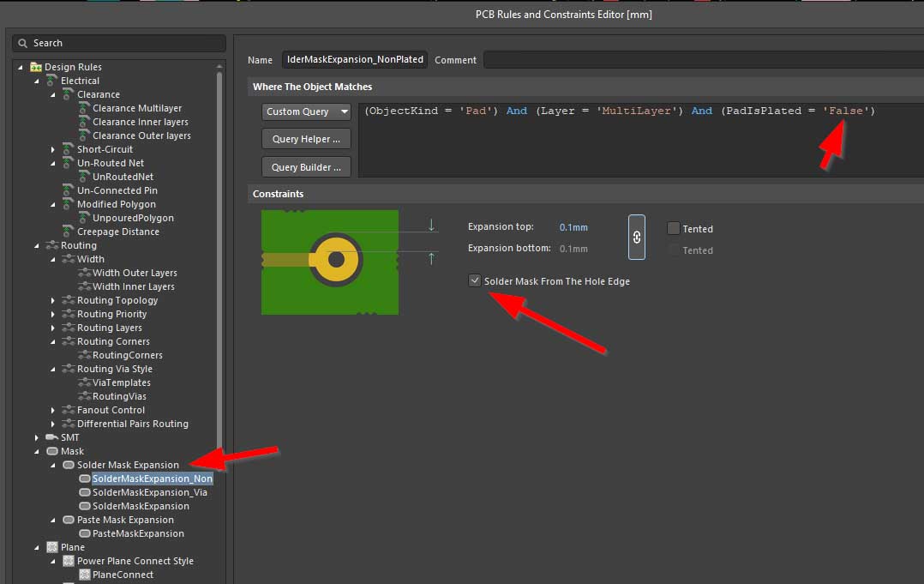Screen dimensions: 924x584
Task: Uncheck Solder Mask From The Hole Edge
Action: click(x=475, y=280)
